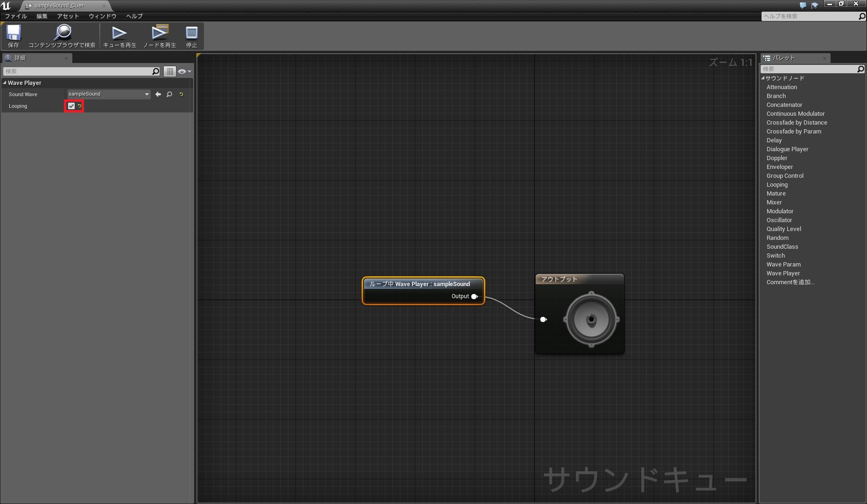Select Oscillator in the palette
The width and height of the screenshot is (867, 504).
(x=779, y=220)
